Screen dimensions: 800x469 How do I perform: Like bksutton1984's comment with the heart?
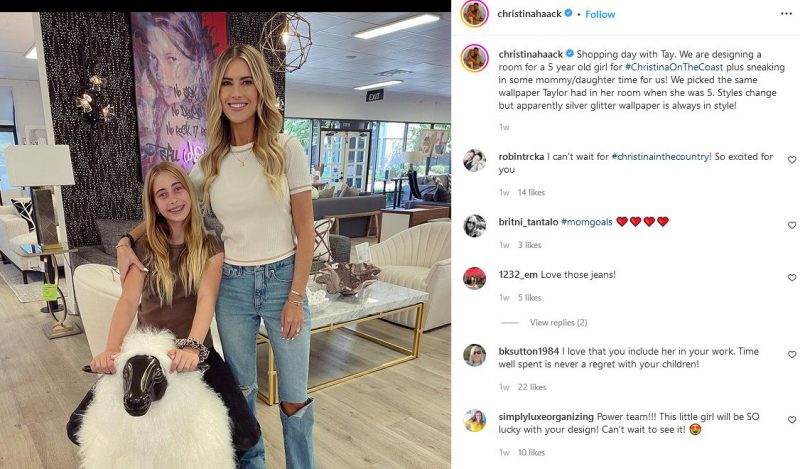[x=792, y=354]
